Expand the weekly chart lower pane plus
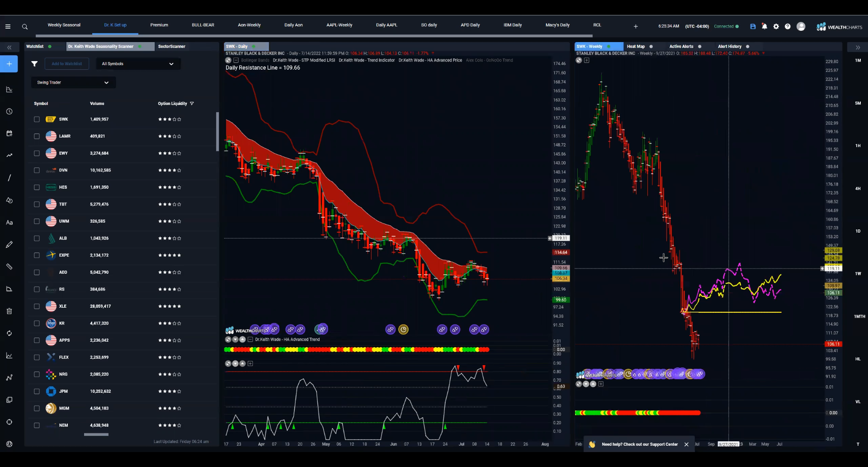This screenshot has width=868, height=467. coord(601,384)
